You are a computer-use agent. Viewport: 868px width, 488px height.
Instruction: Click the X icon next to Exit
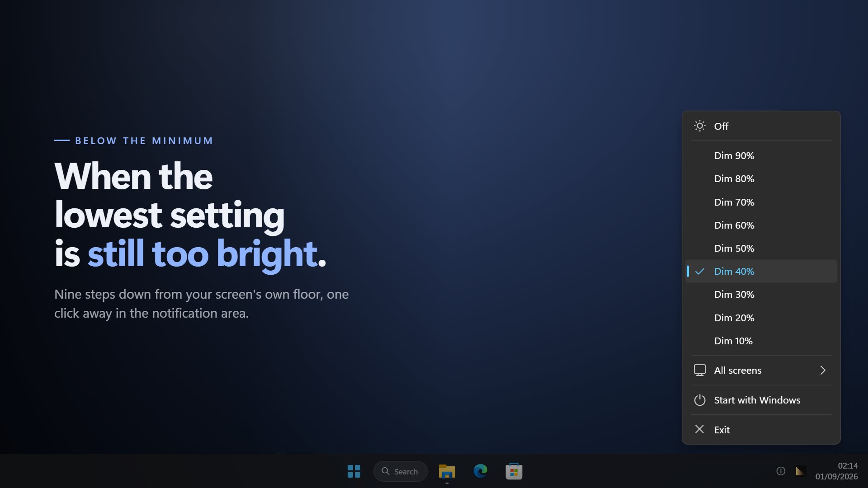click(699, 429)
